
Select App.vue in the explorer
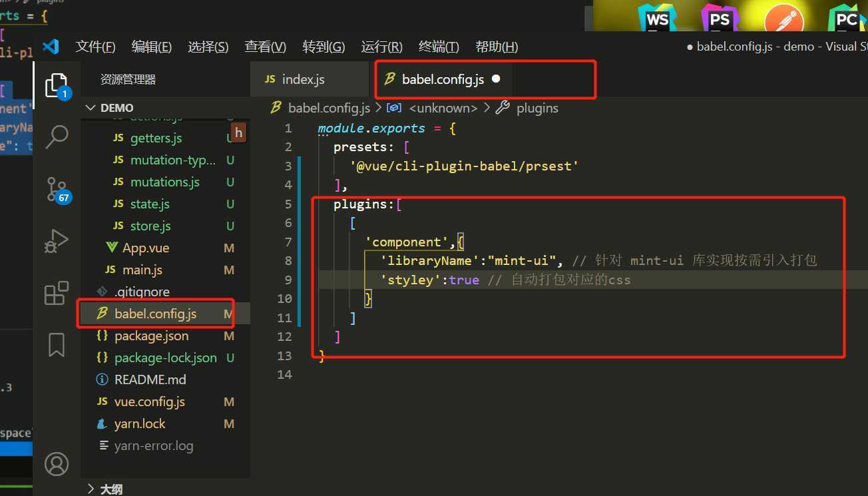[146, 248]
